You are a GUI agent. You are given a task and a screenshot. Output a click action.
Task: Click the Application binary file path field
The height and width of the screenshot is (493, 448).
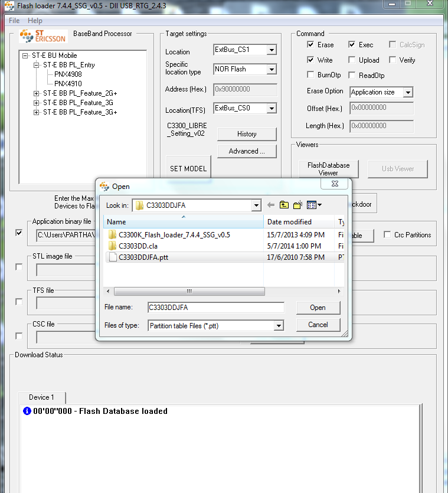(66, 235)
